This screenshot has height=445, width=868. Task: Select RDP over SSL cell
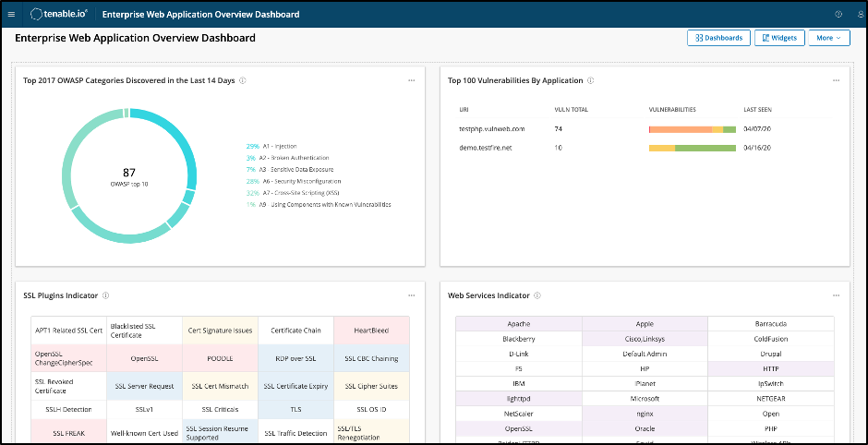click(296, 358)
